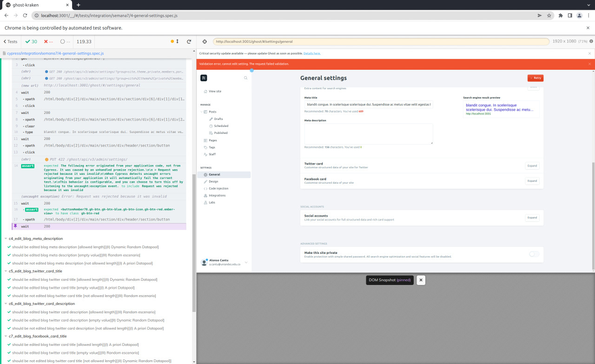Click the Code injection sidebar icon
Image resolution: width=595 pixels, height=364 pixels.
pos(205,188)
